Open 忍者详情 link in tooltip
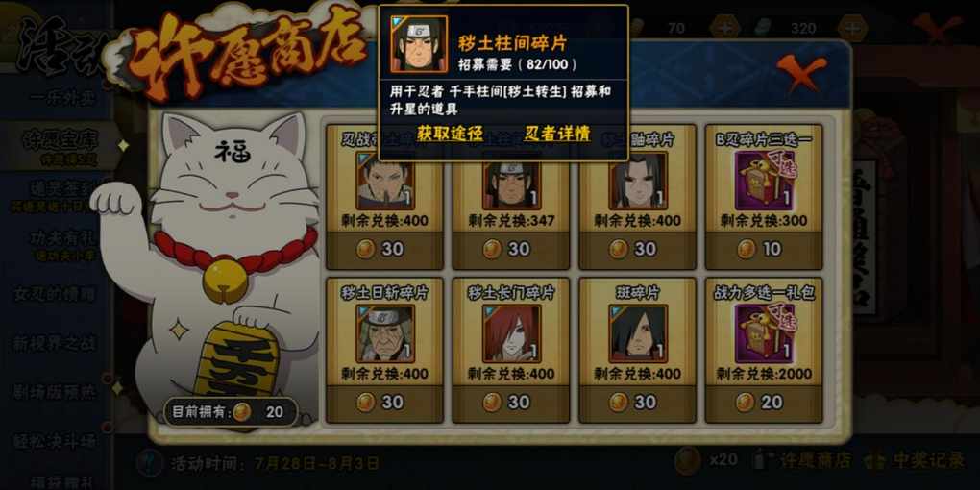The width and height of the screenshot is (980, 490). (x=557, y=134)
